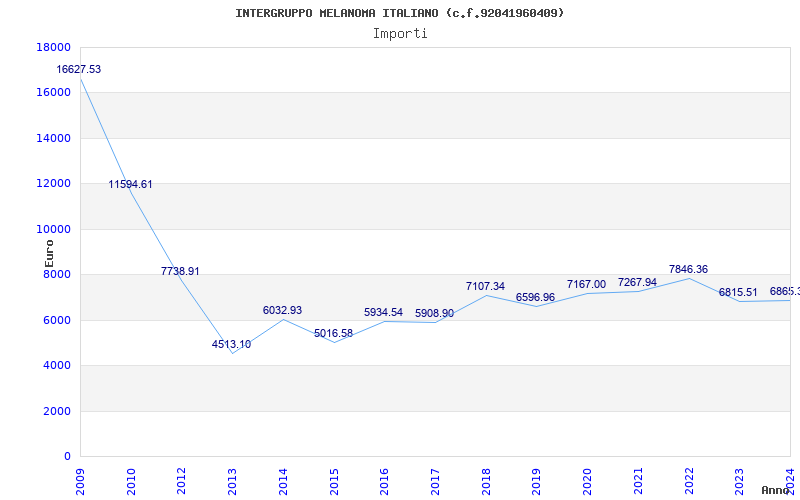Click the 2012 x-axis year label
Image resolution: width=800 pixels, height=500 pixels.
point(182,481)
